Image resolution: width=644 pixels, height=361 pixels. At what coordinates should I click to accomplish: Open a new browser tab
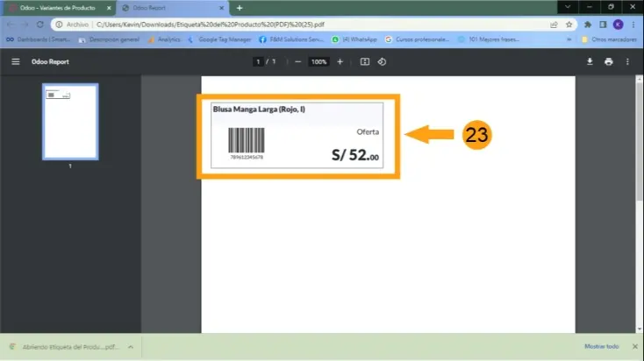click(240, 7)
